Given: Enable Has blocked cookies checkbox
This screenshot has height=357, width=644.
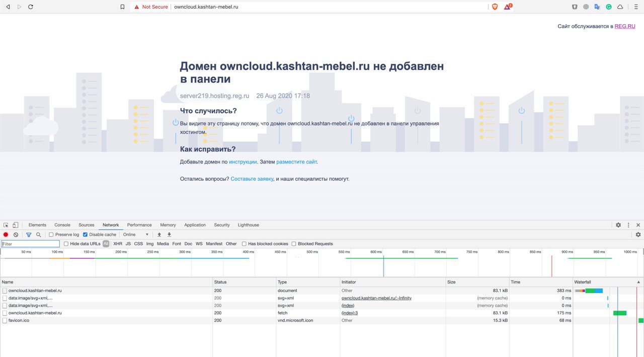Looking at the screenshot, I should click(244, 244).
